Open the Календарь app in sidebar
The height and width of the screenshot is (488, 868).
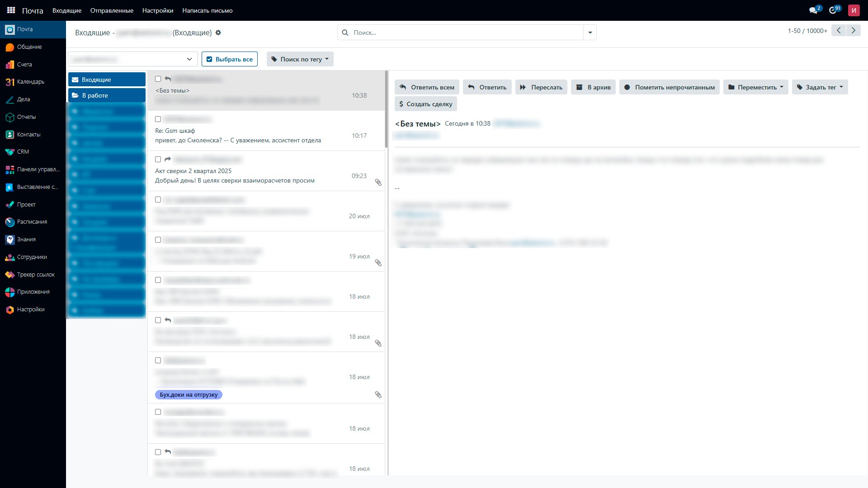pyautogui.click(x=30, y=82)
